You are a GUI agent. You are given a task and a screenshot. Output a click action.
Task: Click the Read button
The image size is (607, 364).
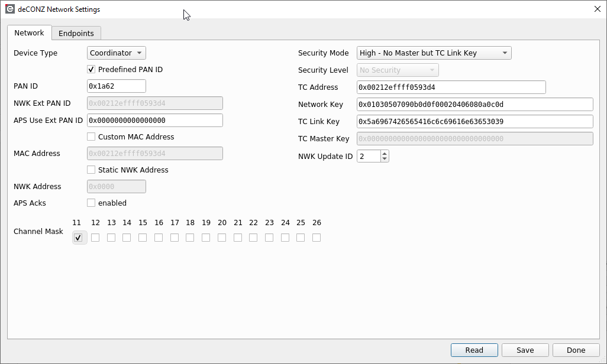[x=474, y=350]
